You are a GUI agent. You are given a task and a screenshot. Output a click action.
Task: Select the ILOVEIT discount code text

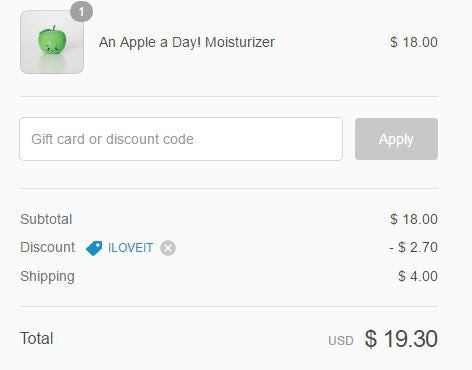130,248
